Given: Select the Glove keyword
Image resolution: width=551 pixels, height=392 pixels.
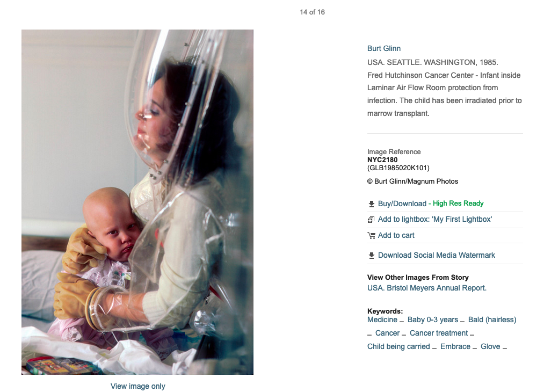Looking at the screenshot, I should [x=490, y=346].
